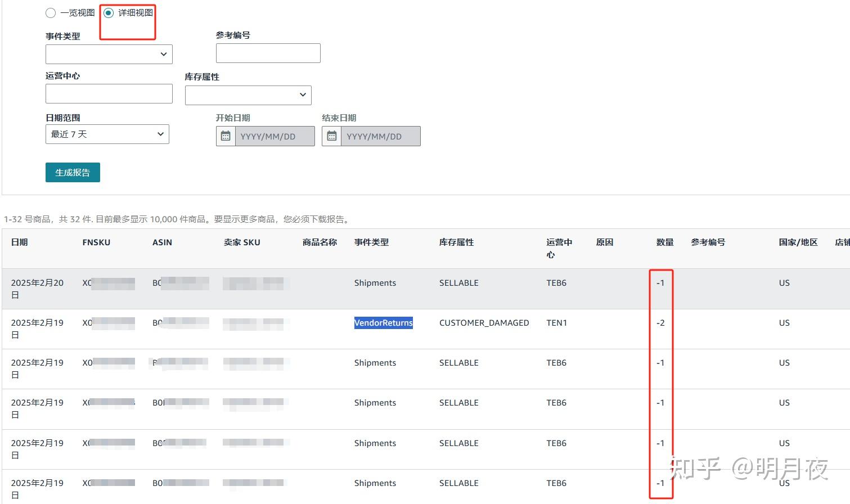Click the calendar icon beside 结束日期
The image size is (850, 504).
coord(332,136)
